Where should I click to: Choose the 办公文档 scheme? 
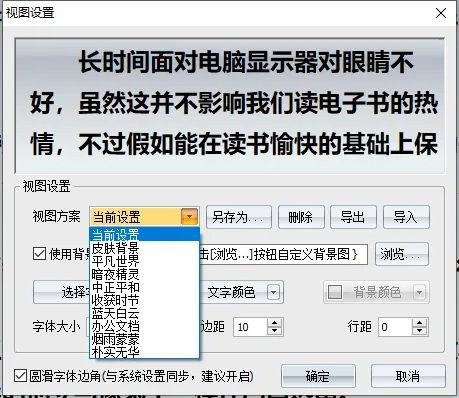[144, 326]
